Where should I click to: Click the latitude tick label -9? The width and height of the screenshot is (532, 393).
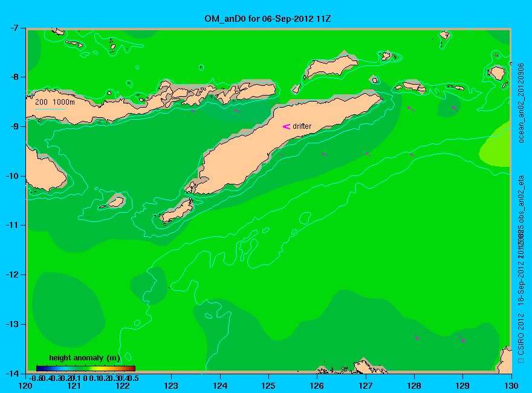coord(16,126)
